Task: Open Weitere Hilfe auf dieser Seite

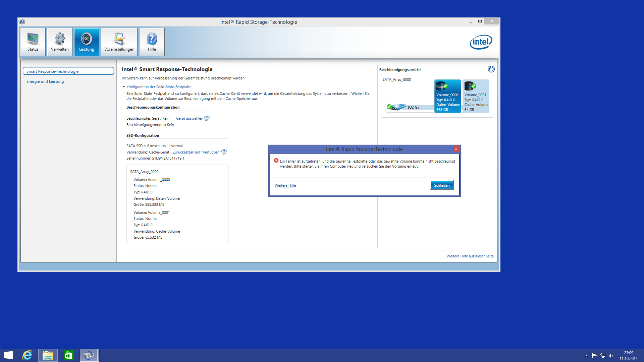Action: 470,256
